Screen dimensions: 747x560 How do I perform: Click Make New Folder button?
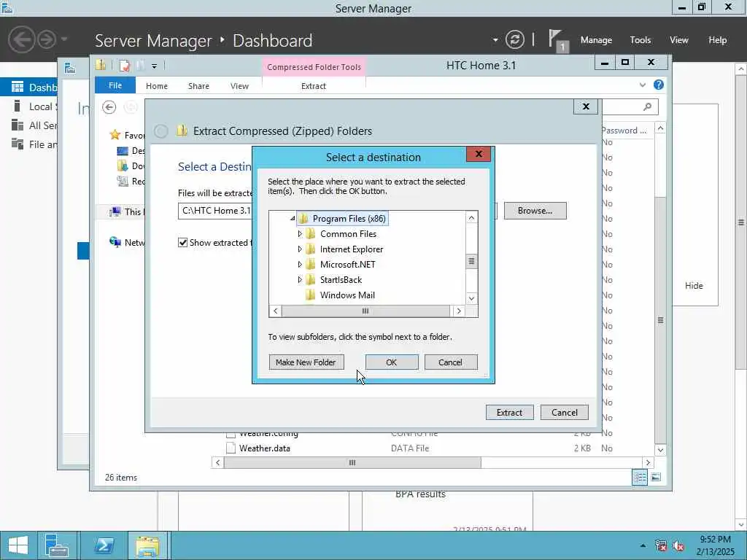click(x=306, y=362)
